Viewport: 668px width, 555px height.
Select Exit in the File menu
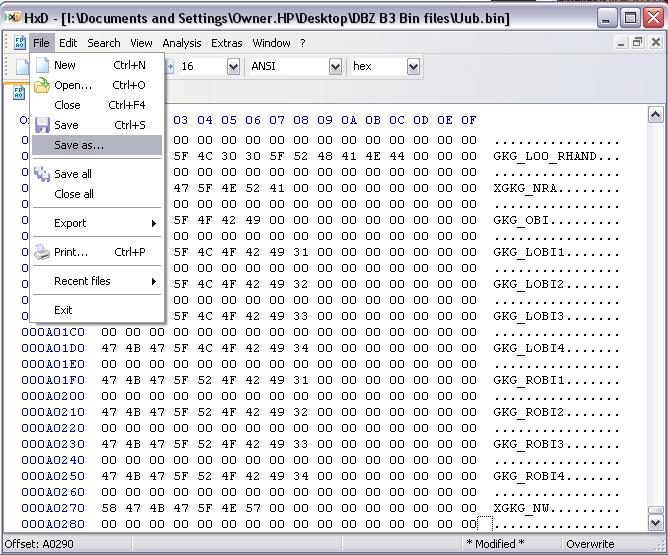pyautogui.click(x=97, y=310)
